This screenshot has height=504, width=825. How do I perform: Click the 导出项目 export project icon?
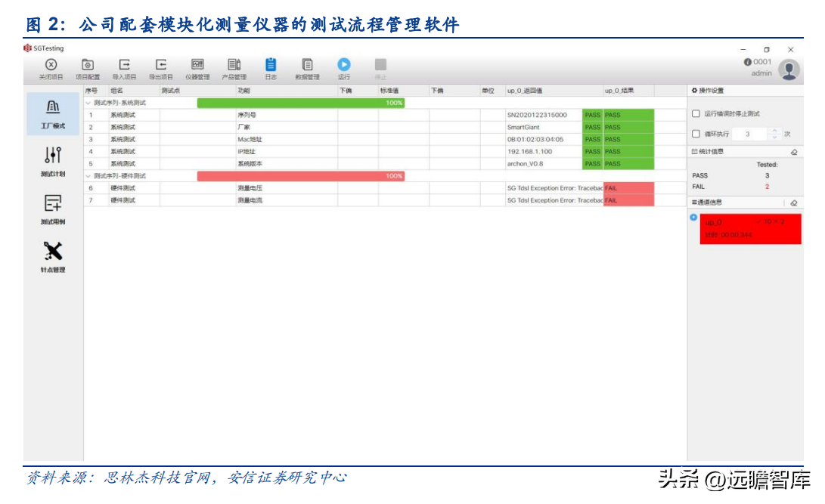click(x=160, y=66)
